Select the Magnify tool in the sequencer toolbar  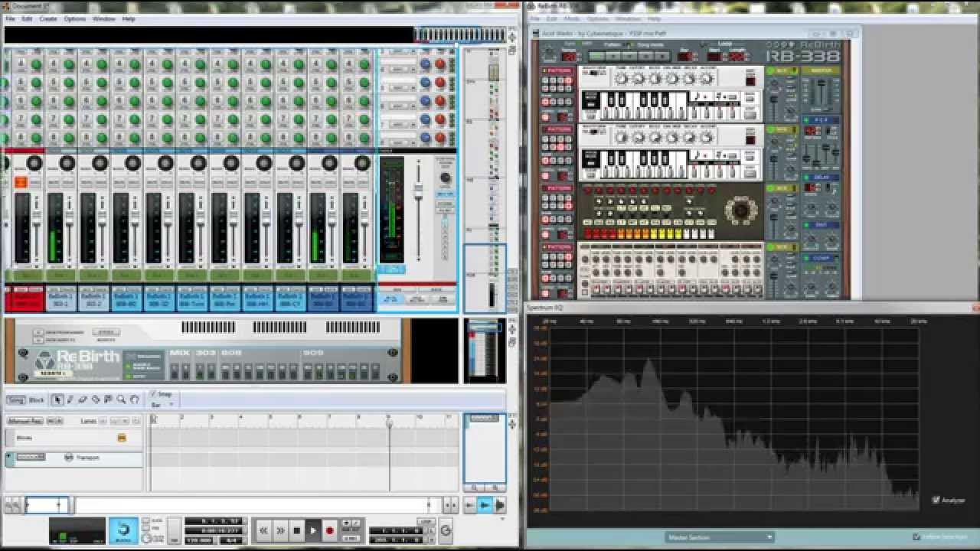(x=121, y=399)
